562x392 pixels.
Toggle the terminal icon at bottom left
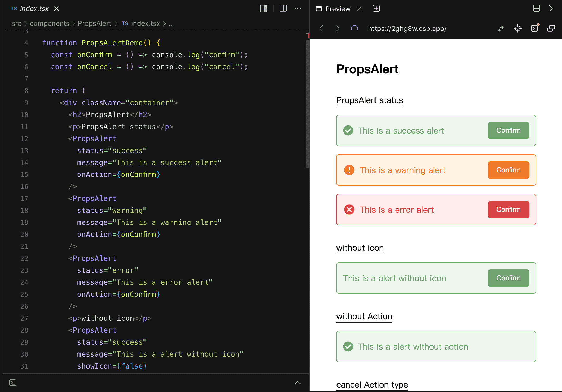point(13,382)
